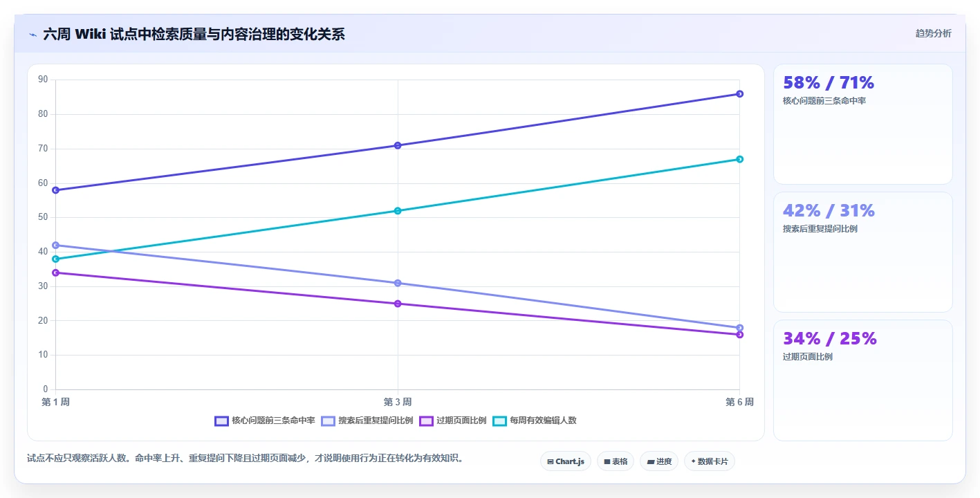
Task: Click 第 6 周 point on 过期页面 line at 16
Action: [x=739, y=335]
